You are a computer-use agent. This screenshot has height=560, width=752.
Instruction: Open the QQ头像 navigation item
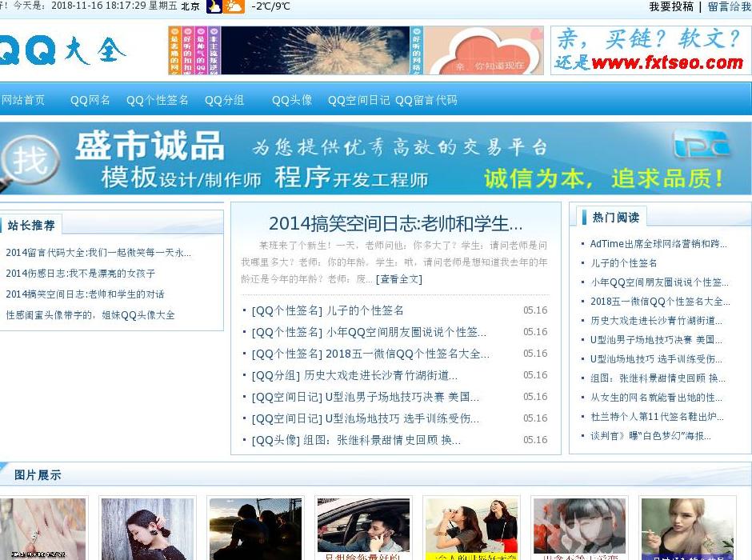tap(292, 100)
